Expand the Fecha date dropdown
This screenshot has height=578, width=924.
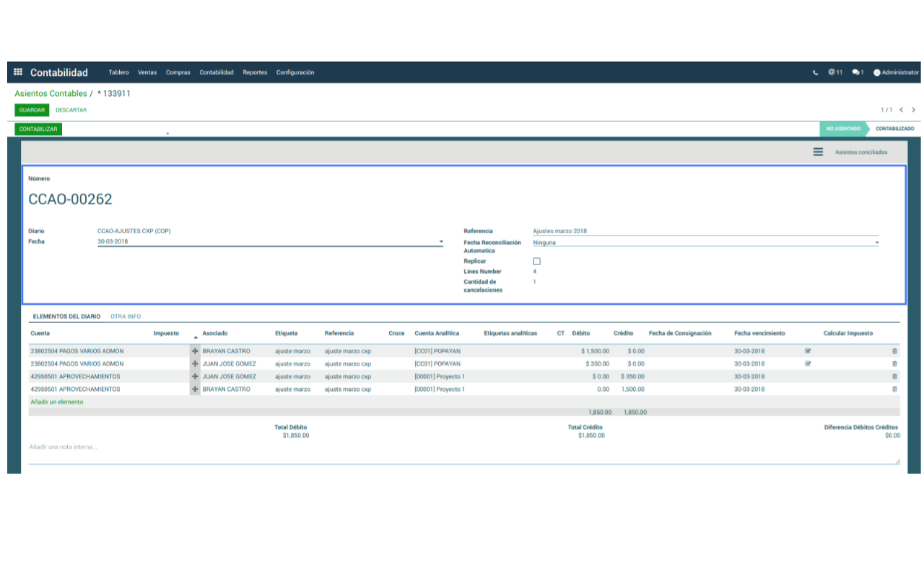tap(441, 242)
